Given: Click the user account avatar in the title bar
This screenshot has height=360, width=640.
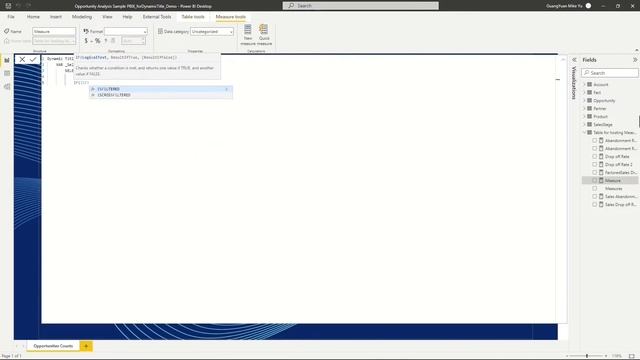Looking at the screenshot, I should (588, 6).
